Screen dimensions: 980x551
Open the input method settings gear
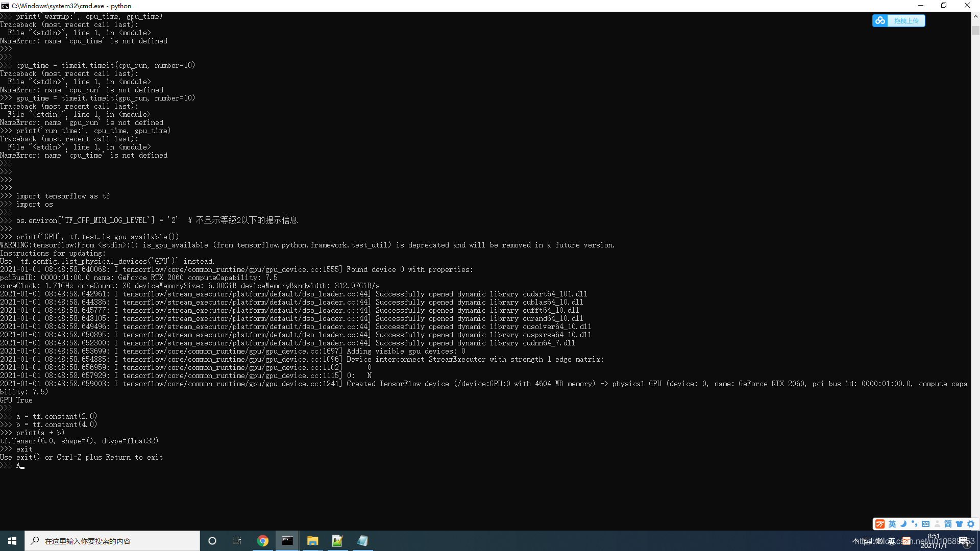click(x=971, y=524)
